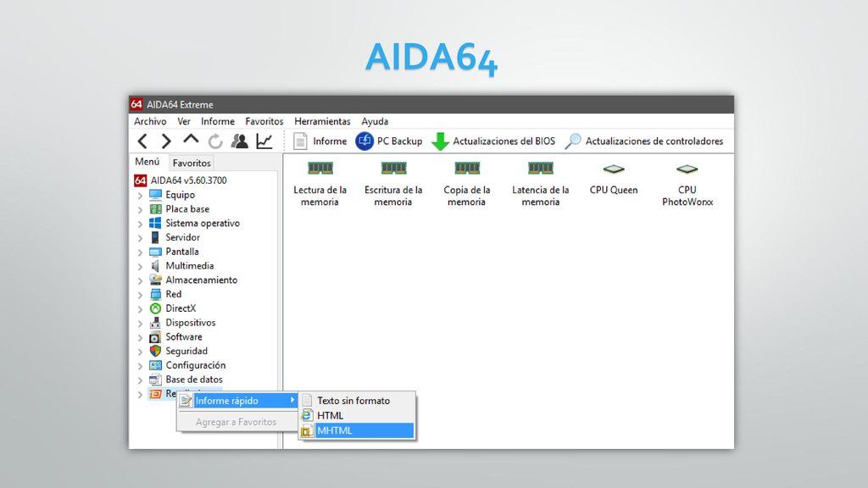Open the graph chart toolbar icon
The height and width of the screenshot is (488, 868).
click(264, 141)
